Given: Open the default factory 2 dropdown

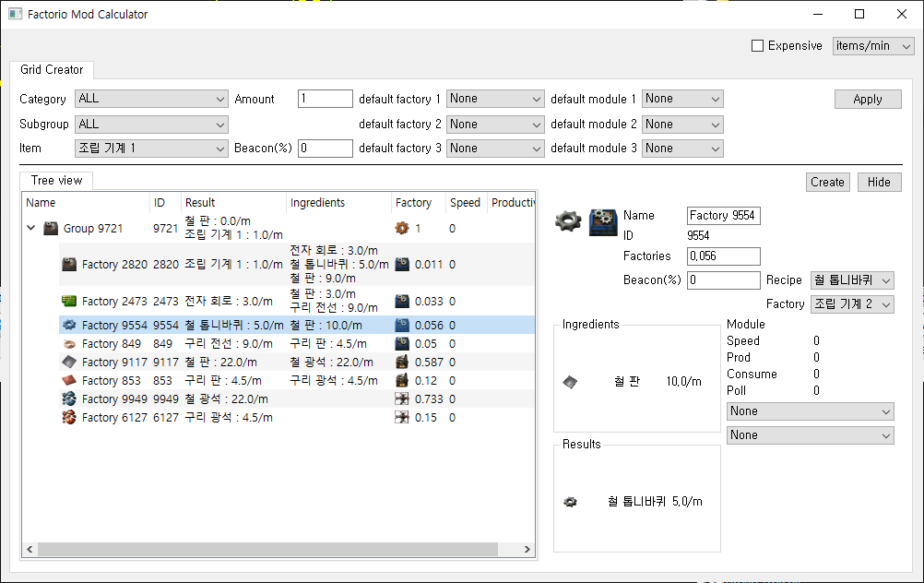Looking at the screenshot, I should 495,125.
